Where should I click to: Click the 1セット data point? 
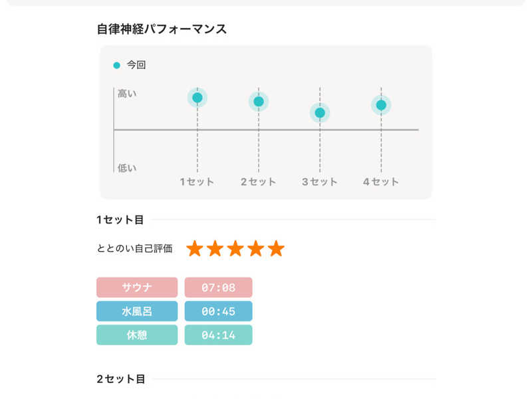(198, 98)
